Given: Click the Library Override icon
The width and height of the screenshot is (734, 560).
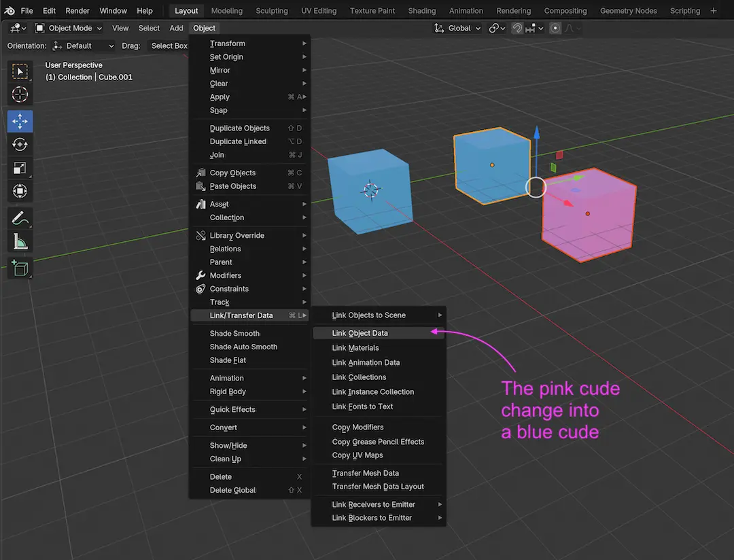Looking at the screenshot, I should [x=200, y=236].
